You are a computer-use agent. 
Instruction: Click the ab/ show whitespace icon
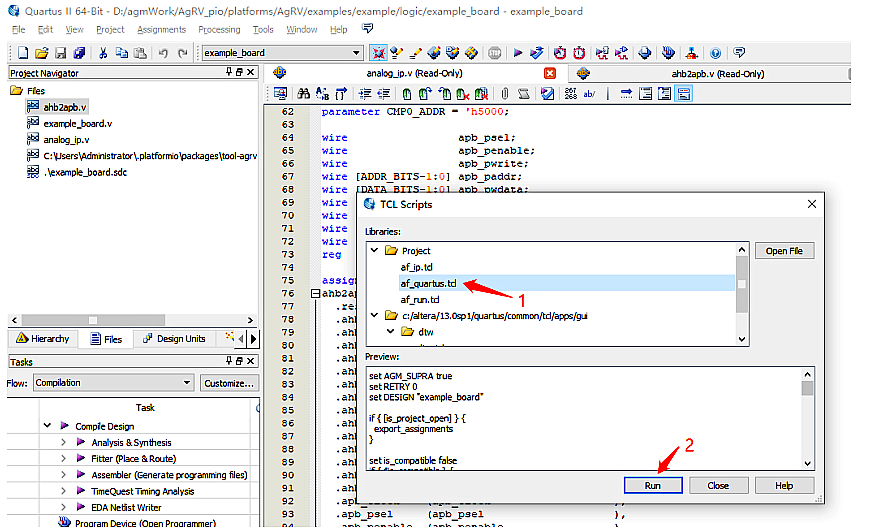tap(589, 94)
